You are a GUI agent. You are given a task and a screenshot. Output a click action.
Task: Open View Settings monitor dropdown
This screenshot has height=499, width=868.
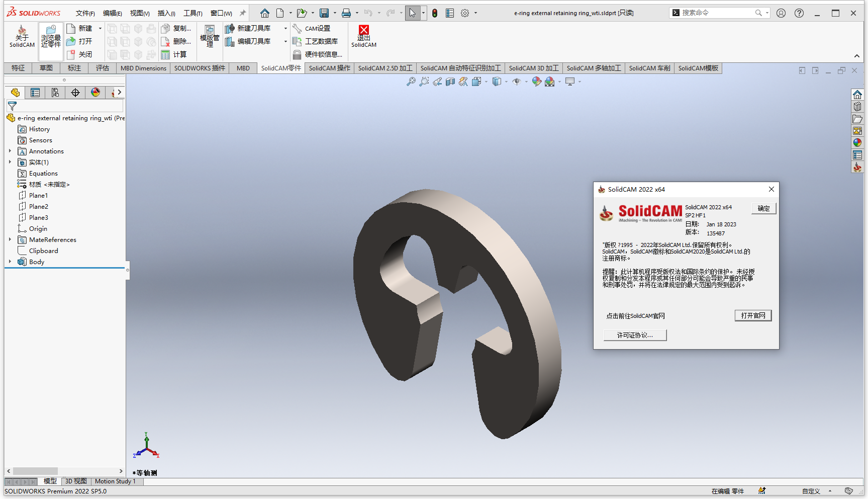click(x=580, y=81)
